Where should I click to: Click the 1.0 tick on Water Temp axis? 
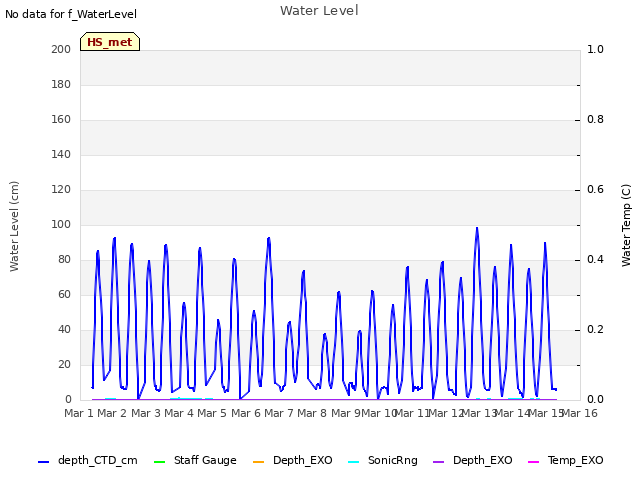pyautogui.click(x=595, y=49)
